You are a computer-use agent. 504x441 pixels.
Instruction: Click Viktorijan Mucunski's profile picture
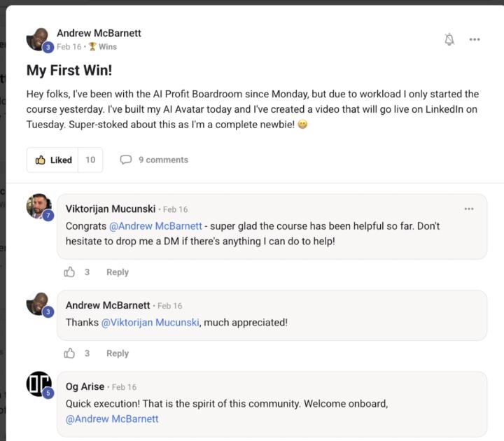point(38,206)
